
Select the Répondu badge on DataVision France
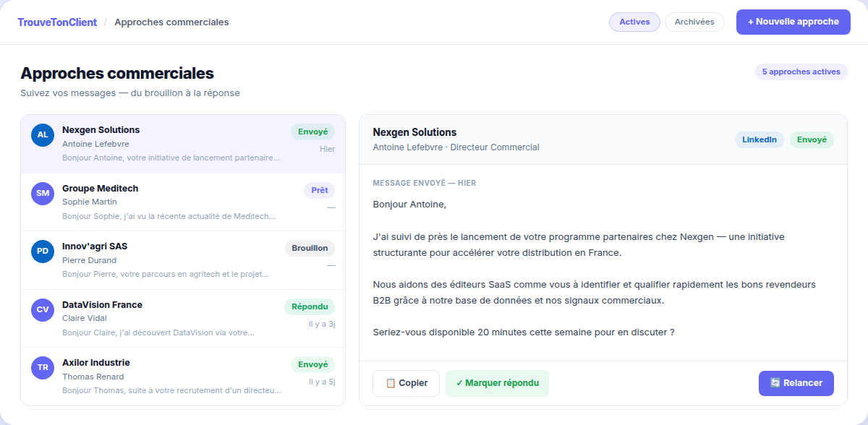[x=310, y=306]
